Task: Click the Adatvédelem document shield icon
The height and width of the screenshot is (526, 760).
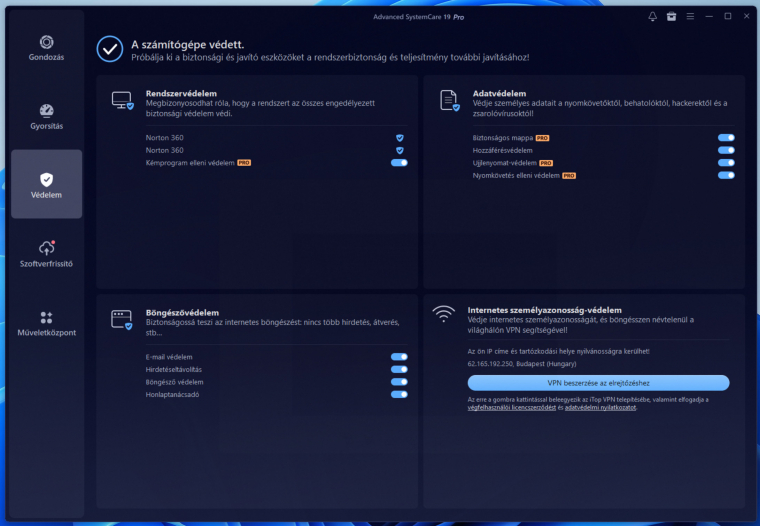Action: (450, 100)
